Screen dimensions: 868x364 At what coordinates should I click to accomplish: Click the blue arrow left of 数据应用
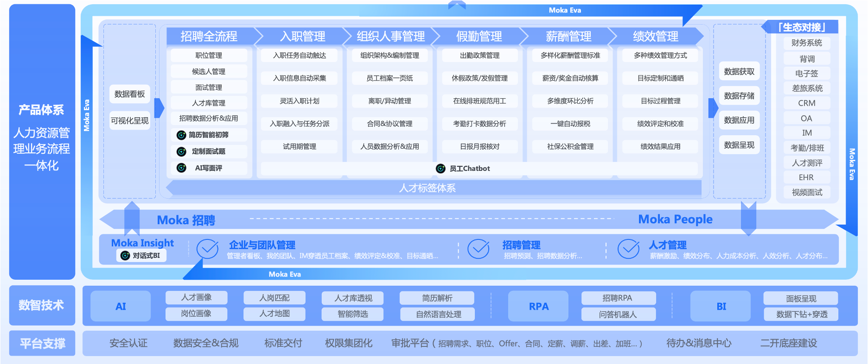713,108
